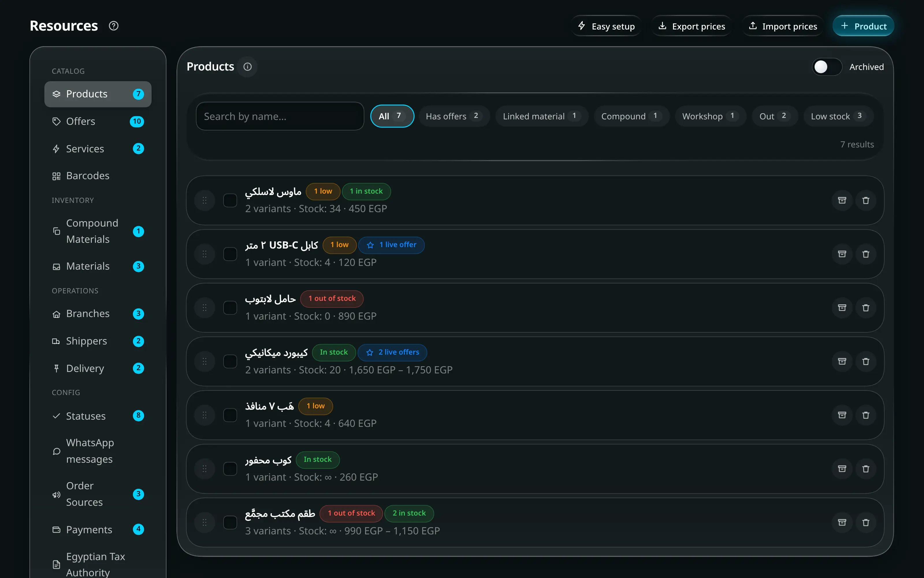
Task: Archive the حامل لابتوب product
Action: click(x=842, y=308)
